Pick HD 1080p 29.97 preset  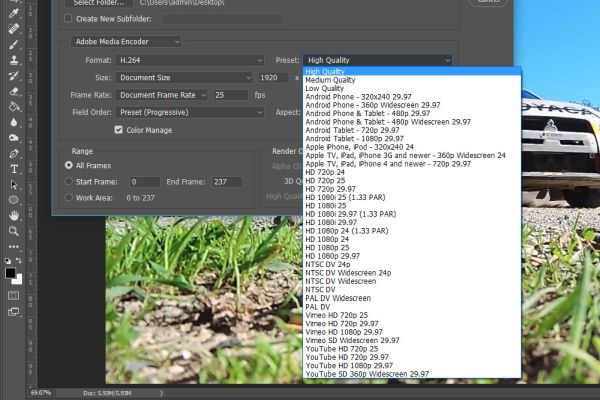click(412, 256)
